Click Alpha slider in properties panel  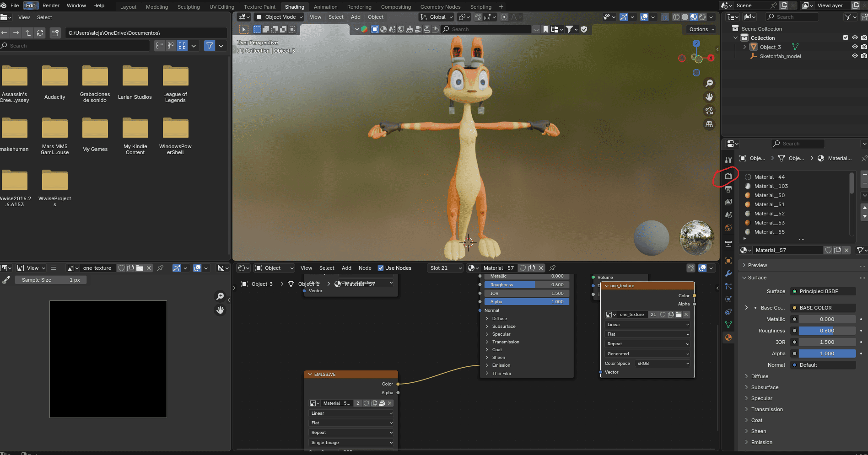(x=827, y=353)
